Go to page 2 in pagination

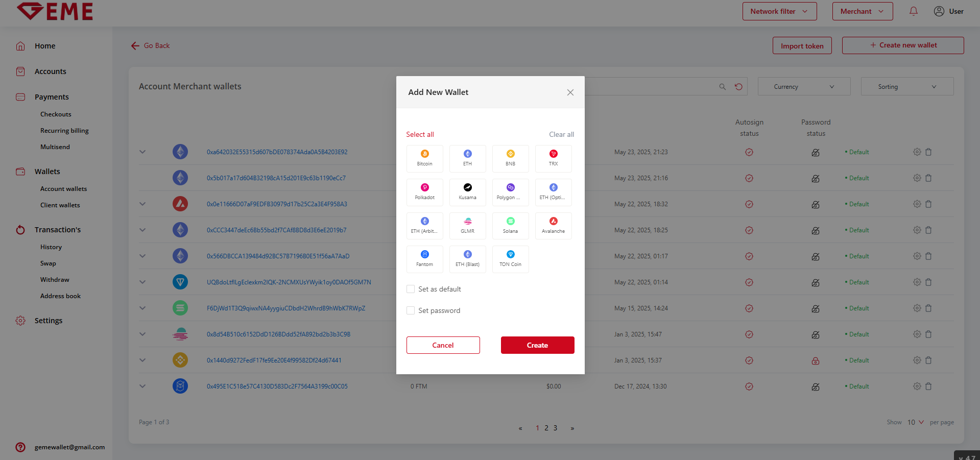(x=546, y=428)
